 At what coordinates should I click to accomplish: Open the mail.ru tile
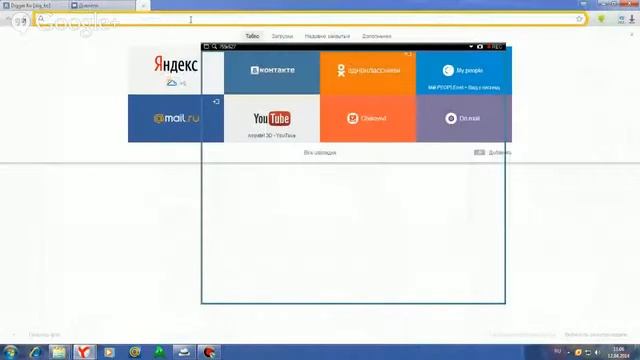click(x=176, y=118)
